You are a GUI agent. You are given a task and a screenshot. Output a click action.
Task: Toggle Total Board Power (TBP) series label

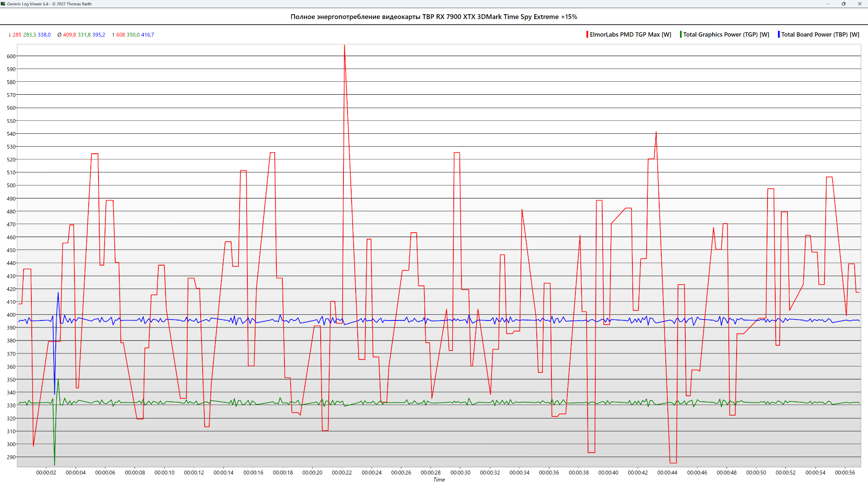(x=820, y=35)
